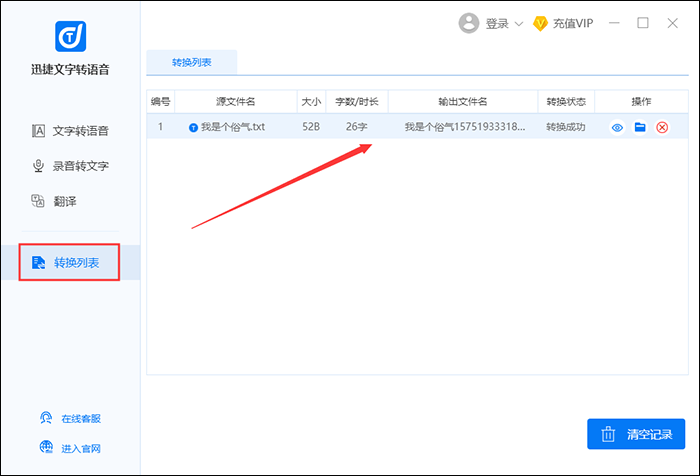
Task: Open 充值VIP
Action: point(573,23)
